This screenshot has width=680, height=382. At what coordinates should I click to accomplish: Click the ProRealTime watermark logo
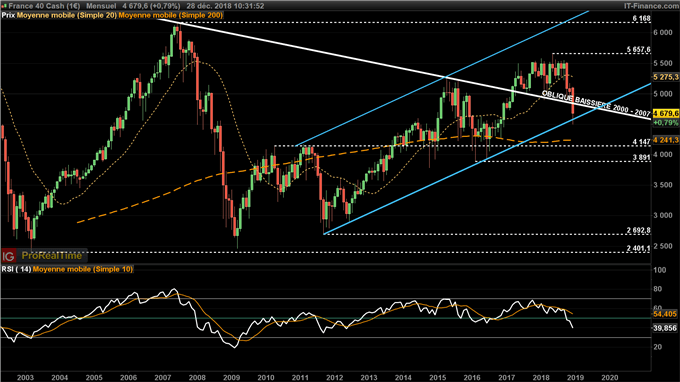[52, 256]
